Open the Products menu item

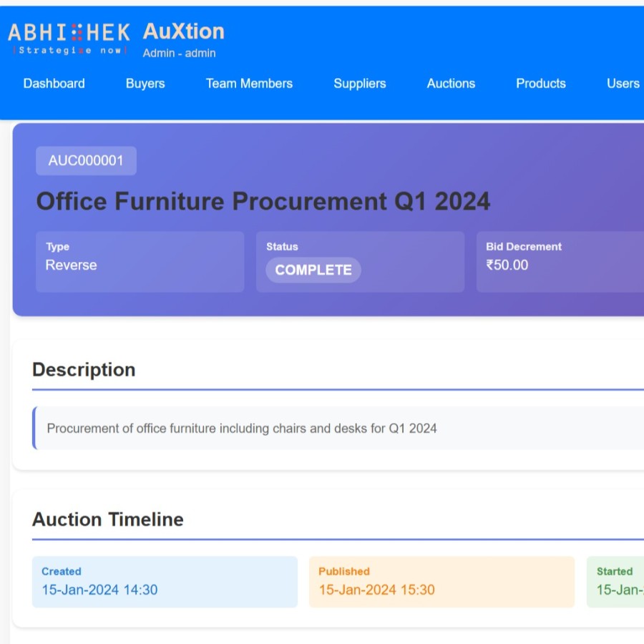[x=540, y=84]
